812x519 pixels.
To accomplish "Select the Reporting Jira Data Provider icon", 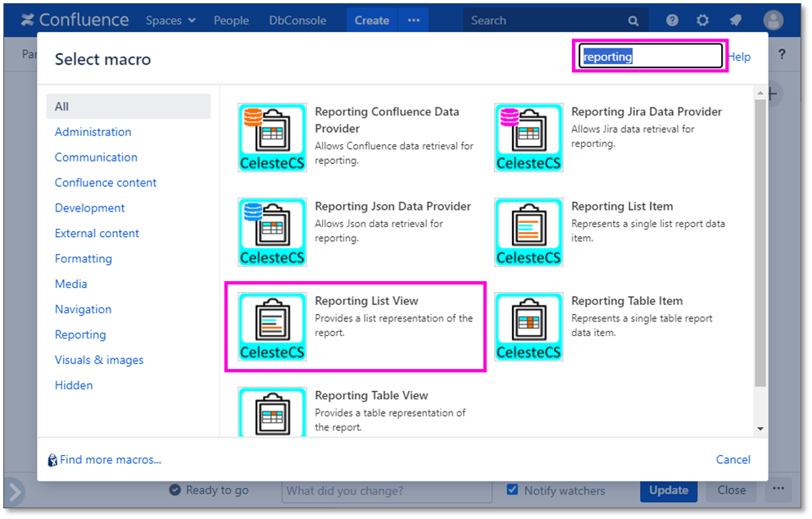I will coord(528,137).
